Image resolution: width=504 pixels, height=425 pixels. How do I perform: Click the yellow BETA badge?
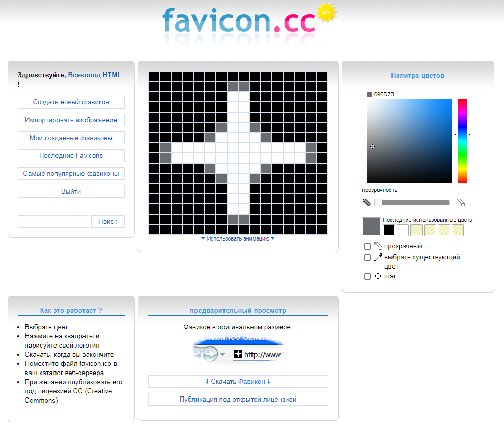click(x=326, y=13)
